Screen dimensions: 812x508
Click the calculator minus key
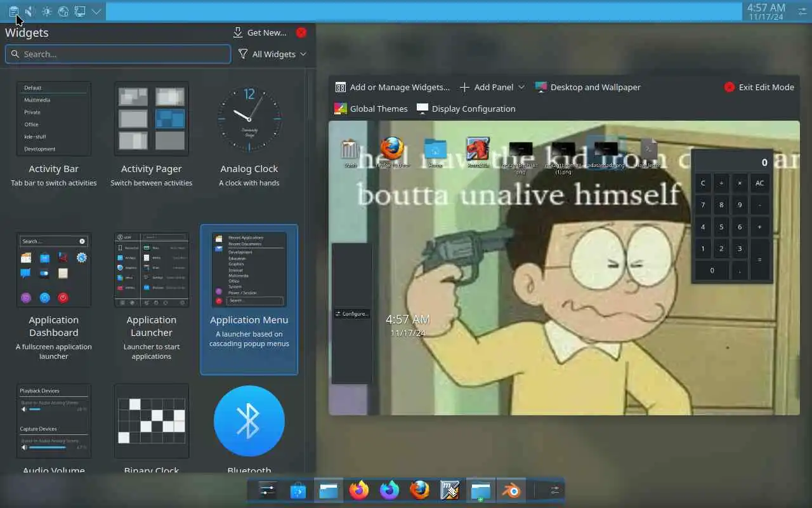tap(760, 205)
